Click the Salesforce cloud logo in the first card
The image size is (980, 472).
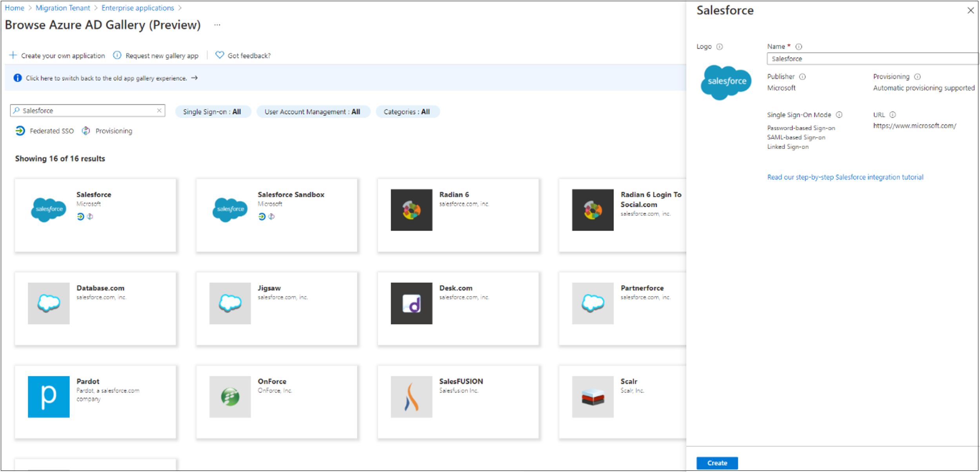[49, 210]
